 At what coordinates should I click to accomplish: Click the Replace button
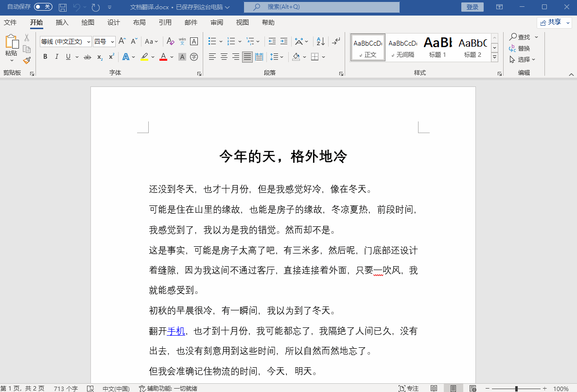click(x=520, y=48)
